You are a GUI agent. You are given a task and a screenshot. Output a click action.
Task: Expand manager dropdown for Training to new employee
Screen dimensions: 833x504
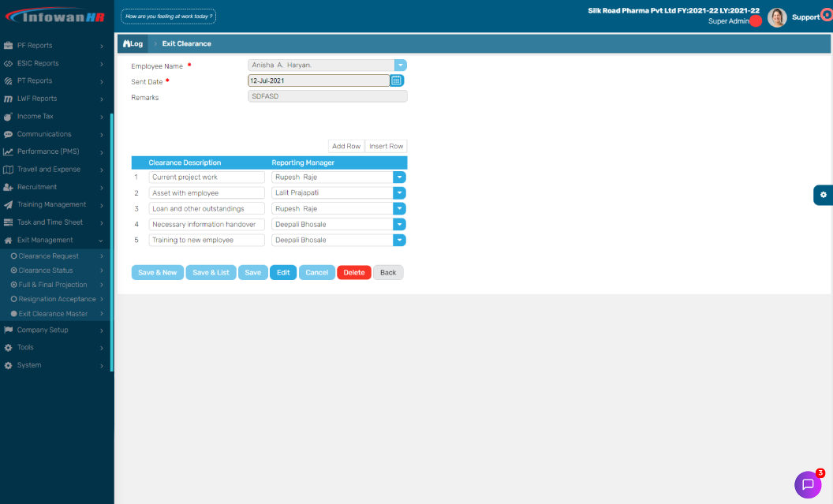(399, 240)
